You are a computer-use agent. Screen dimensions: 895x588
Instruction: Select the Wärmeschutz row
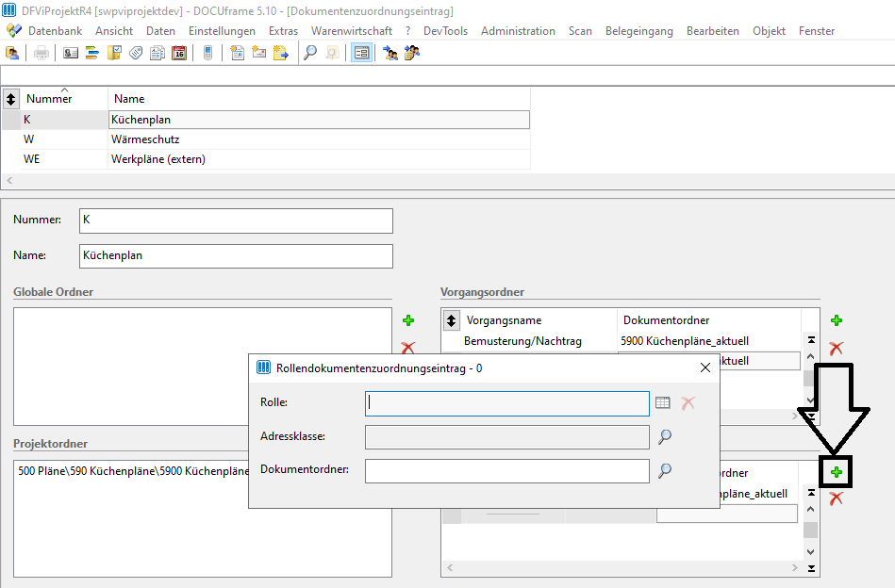click(266, 139)
